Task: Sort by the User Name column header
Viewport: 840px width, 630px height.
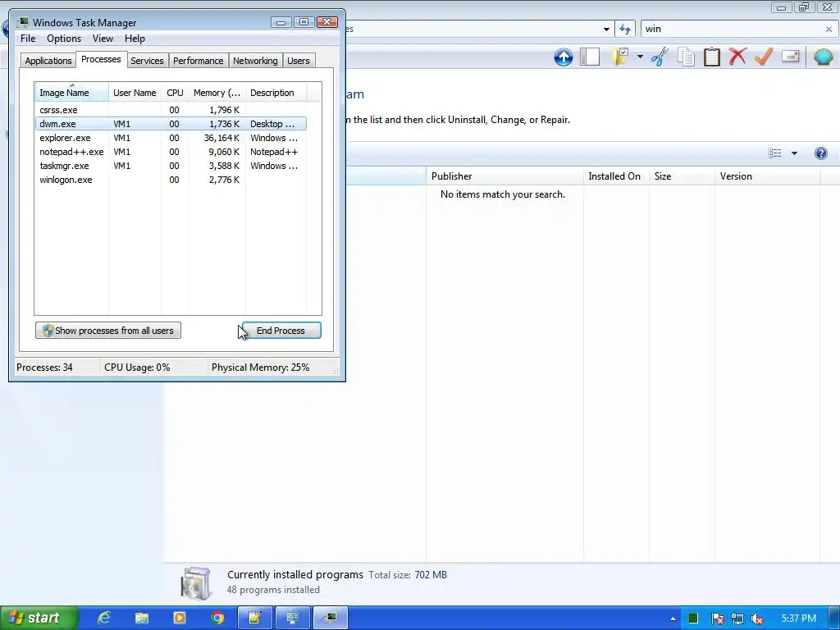Action: click(135, 93)
